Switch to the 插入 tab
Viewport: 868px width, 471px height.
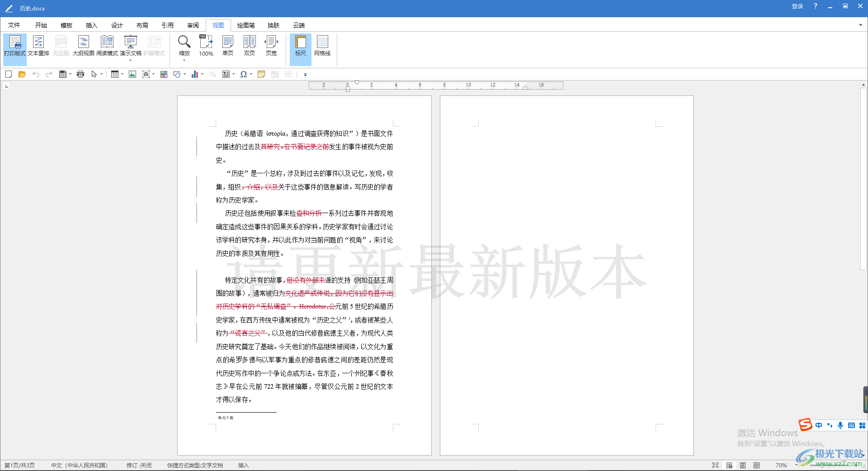(92, 25)
